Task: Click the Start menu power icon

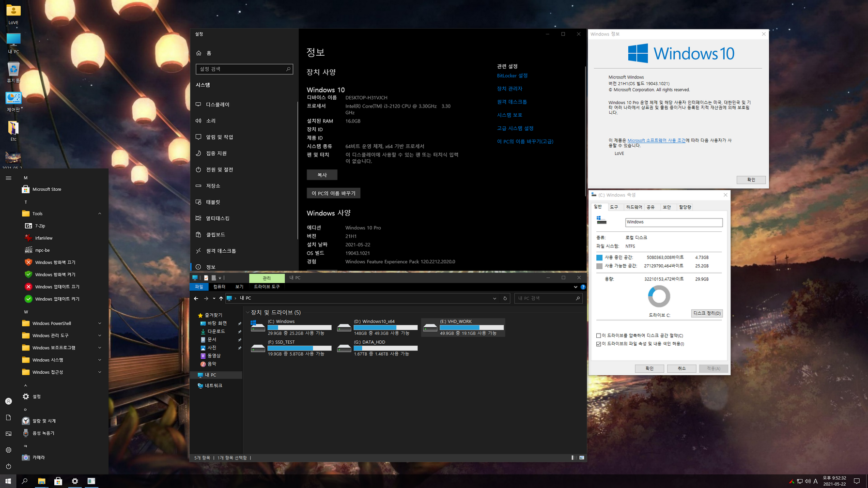Action: [x=8, y=466]
